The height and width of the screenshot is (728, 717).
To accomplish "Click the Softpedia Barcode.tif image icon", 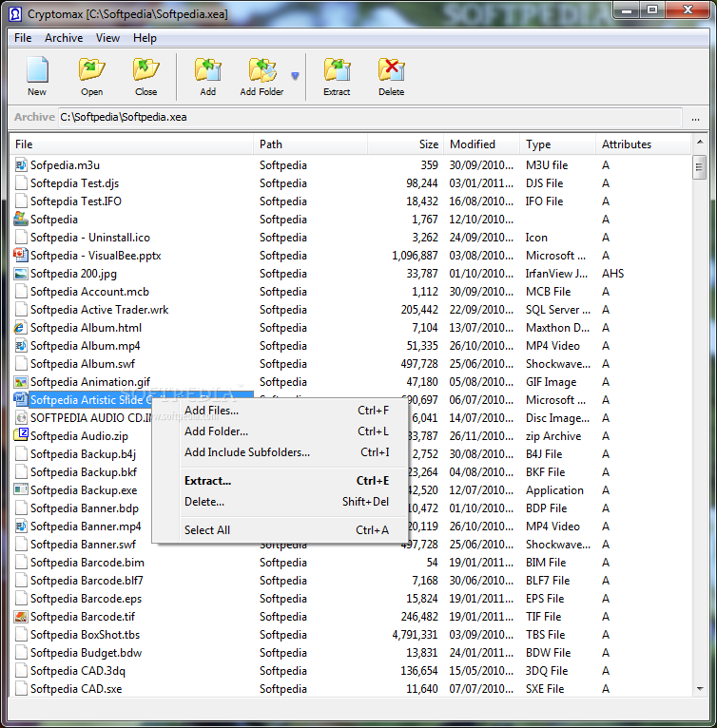I will (21, 617).
